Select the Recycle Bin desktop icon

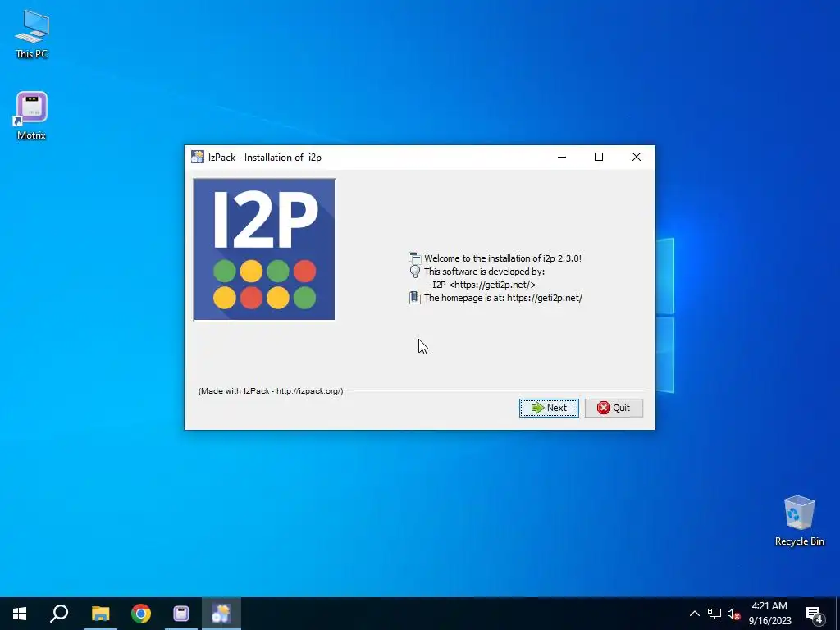(x=799, y=521)
